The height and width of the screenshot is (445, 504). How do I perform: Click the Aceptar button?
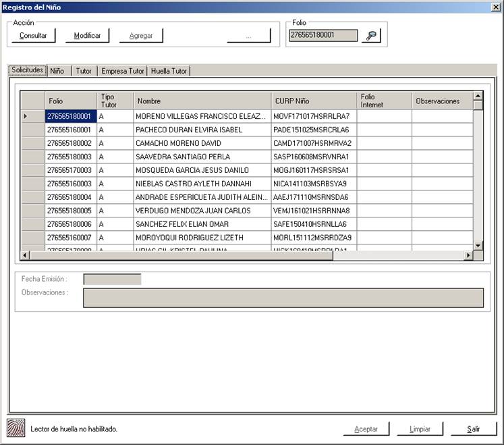point(366,429)
